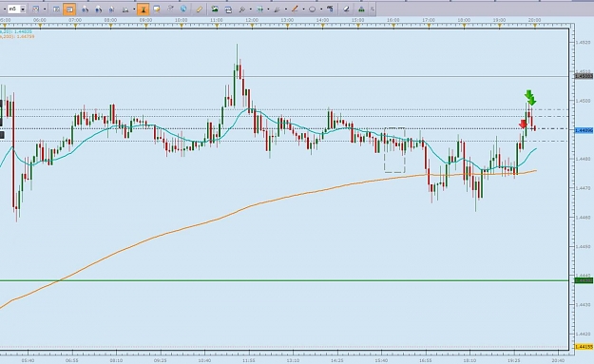
Task: Expand the arrow after the pin-shaped tool
Action: tap(250, 10)
